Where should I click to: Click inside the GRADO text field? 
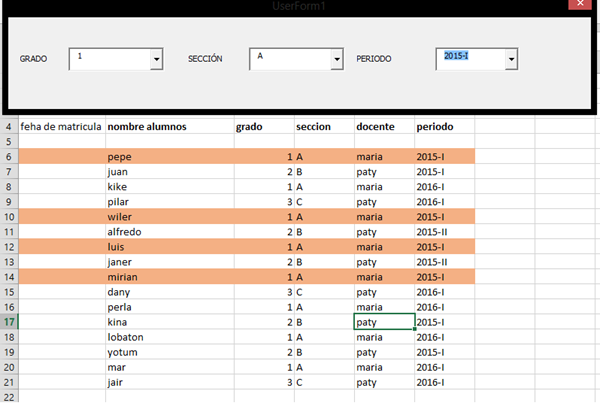click(108, 60)
